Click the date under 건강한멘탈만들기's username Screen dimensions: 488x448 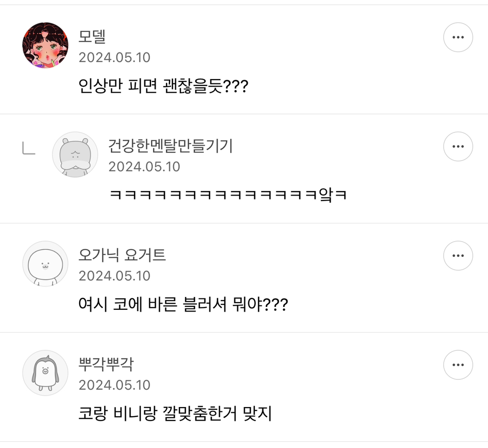144,167
